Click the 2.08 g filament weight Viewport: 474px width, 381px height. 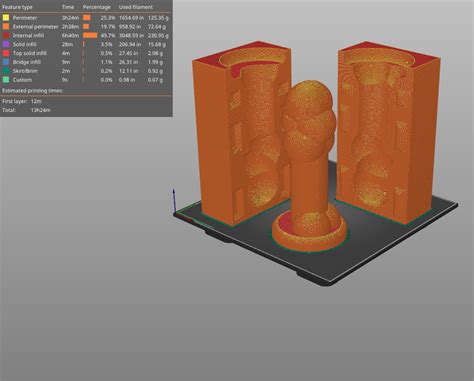[x=156, y=53]
